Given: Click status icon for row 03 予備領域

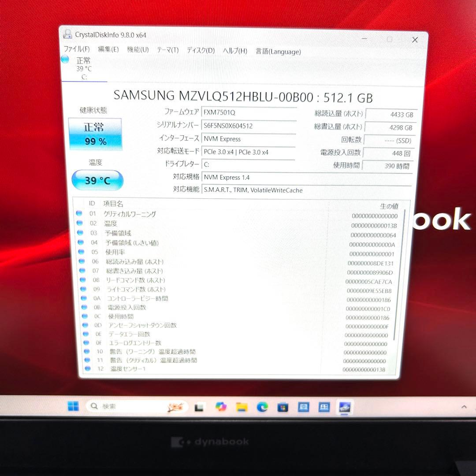Looking at the screenshot, I should pyautogui.click(x=80, y=233).
